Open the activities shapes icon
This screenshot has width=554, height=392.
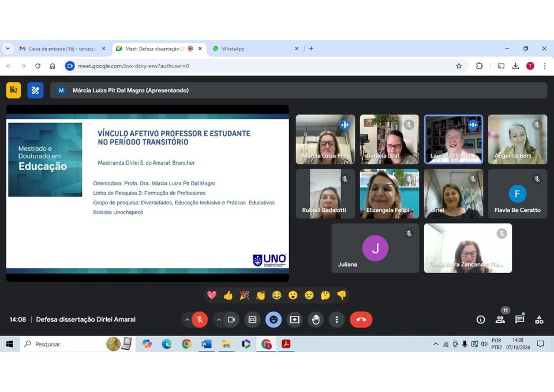(539, 319)
